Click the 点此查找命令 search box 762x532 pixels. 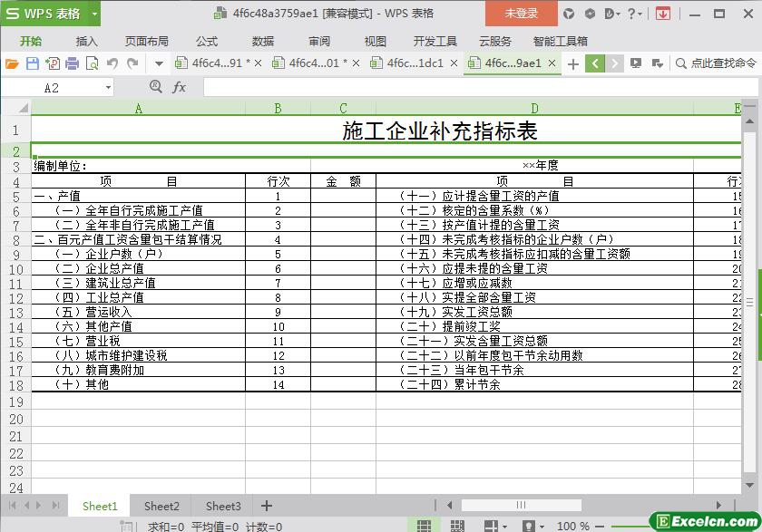(x=717, y=63)
